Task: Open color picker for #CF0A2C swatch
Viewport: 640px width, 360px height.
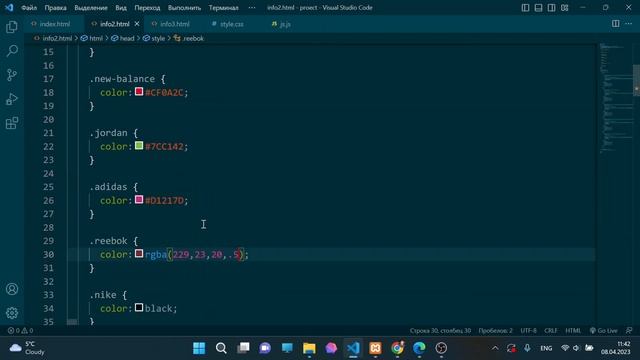Action: tap(139, 91)
